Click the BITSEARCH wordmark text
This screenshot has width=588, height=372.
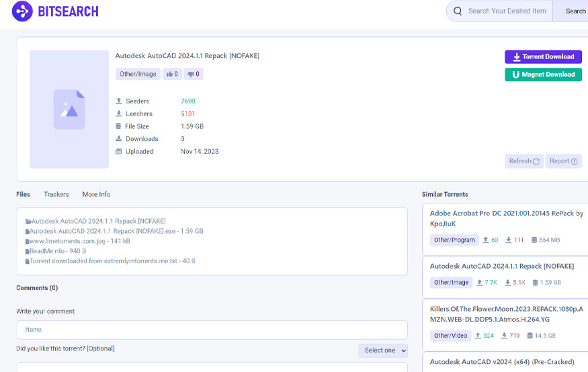[69, 11]
